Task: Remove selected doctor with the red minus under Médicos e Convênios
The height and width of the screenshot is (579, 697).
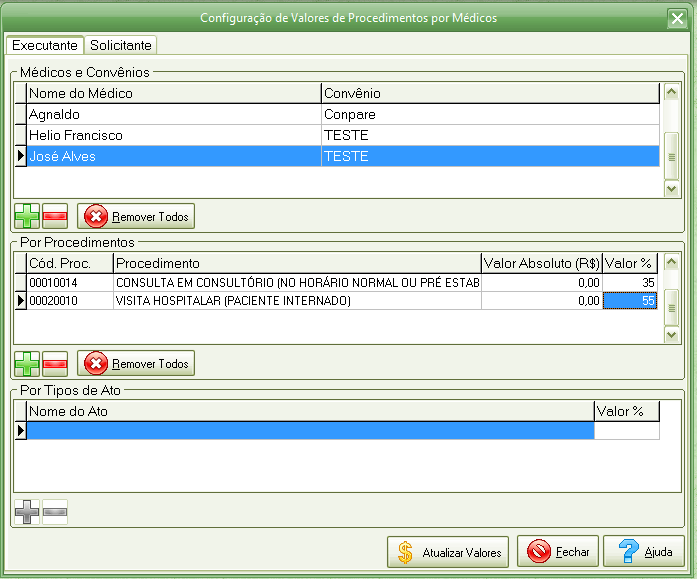Action: coord(55,216)
